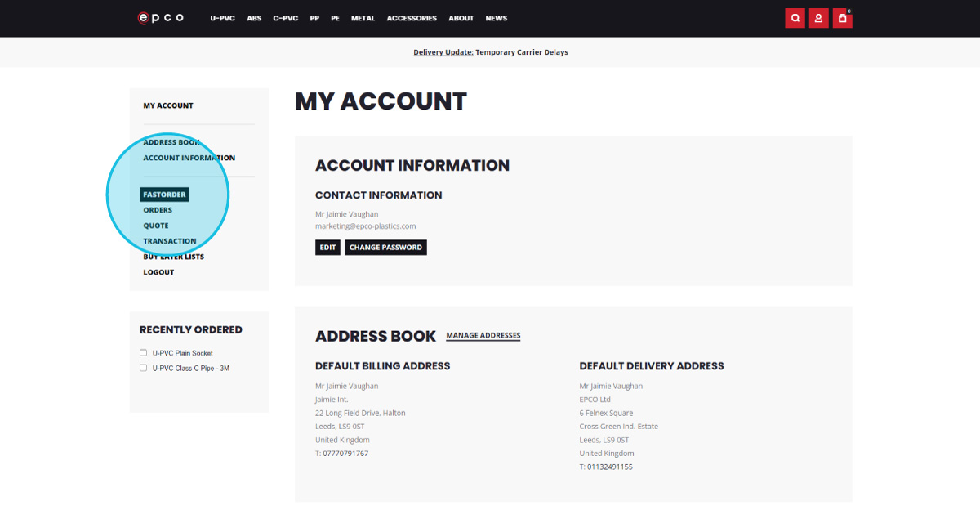Open the METAL menu
Viewport: 980px width, 510px height.
click(x=363, y=18)
